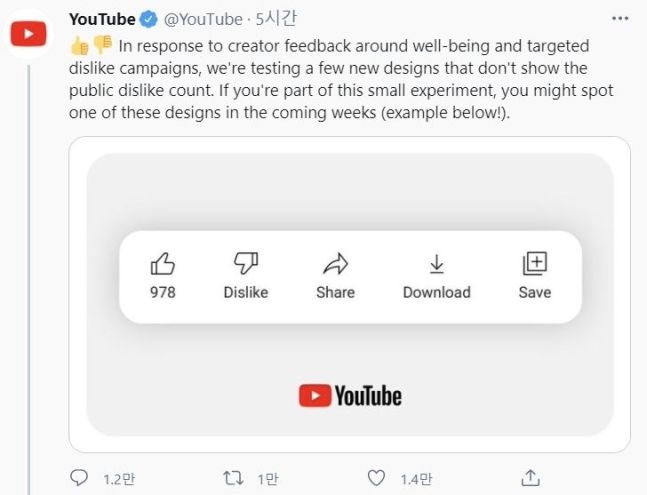
Task: Click the reply speech bubble icon
Action: pyautogui.click(x=79, y=478)
